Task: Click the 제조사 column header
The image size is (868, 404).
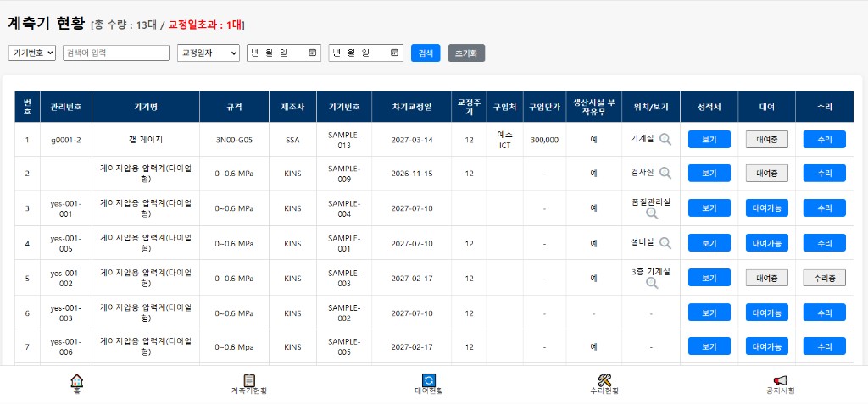Action: point(292,107)
